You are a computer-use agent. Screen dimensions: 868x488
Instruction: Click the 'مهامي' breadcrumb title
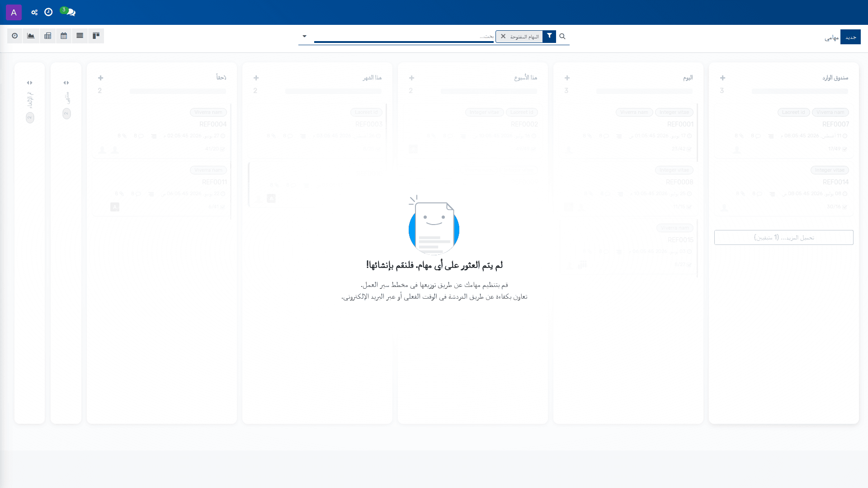831,38
